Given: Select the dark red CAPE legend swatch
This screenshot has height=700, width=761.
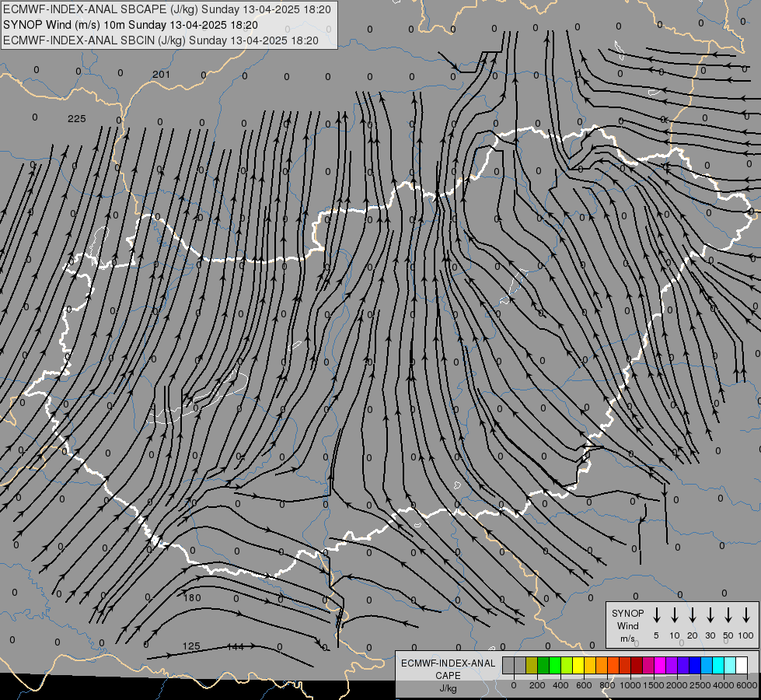Looking at the screenshot, I should tap(637, 665).
